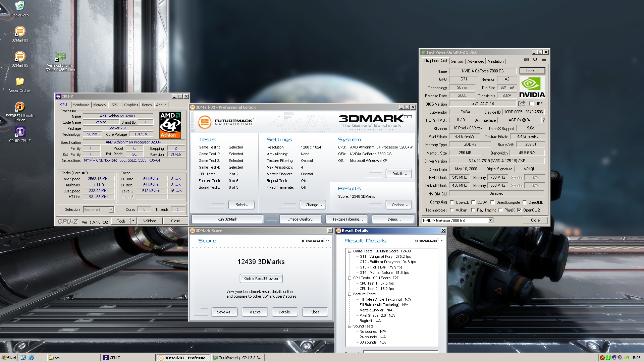Click the first orange system tray icon

602,358
